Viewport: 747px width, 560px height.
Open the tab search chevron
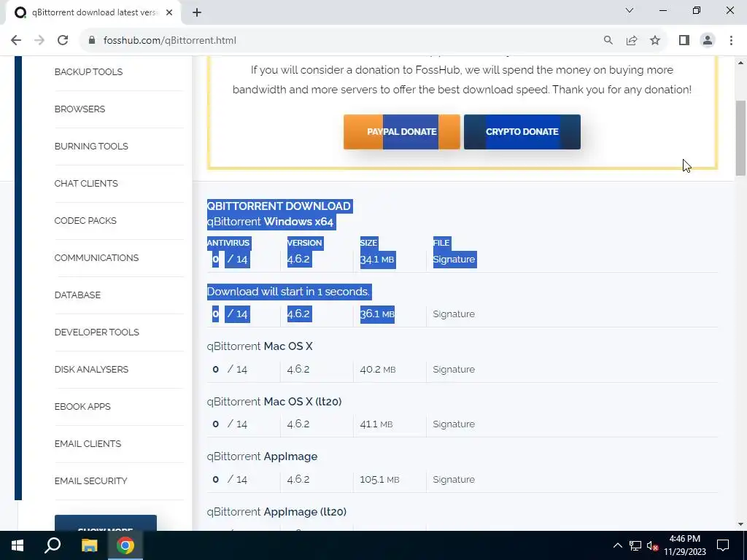(630, 10)
